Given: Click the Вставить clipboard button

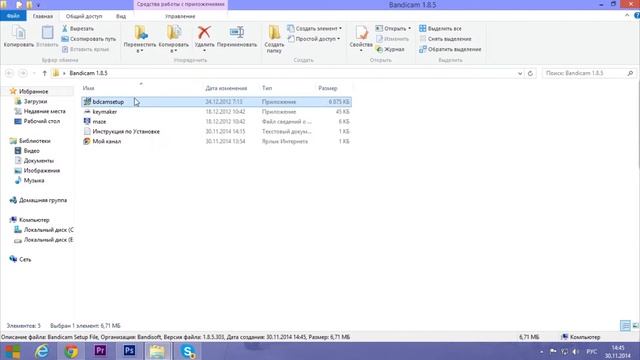Looking at the screenshot, I should pos(47,36).
